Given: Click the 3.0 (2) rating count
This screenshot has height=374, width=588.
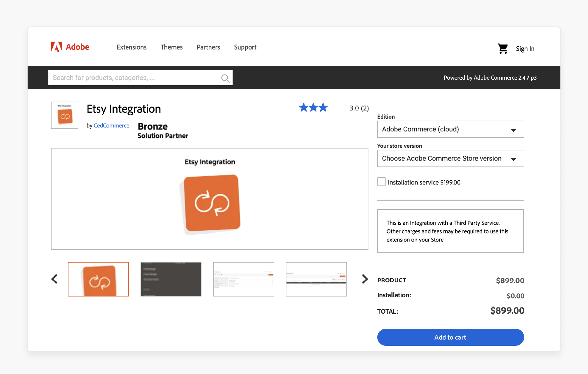Looking at the screenshot, I should coord(359,108).
